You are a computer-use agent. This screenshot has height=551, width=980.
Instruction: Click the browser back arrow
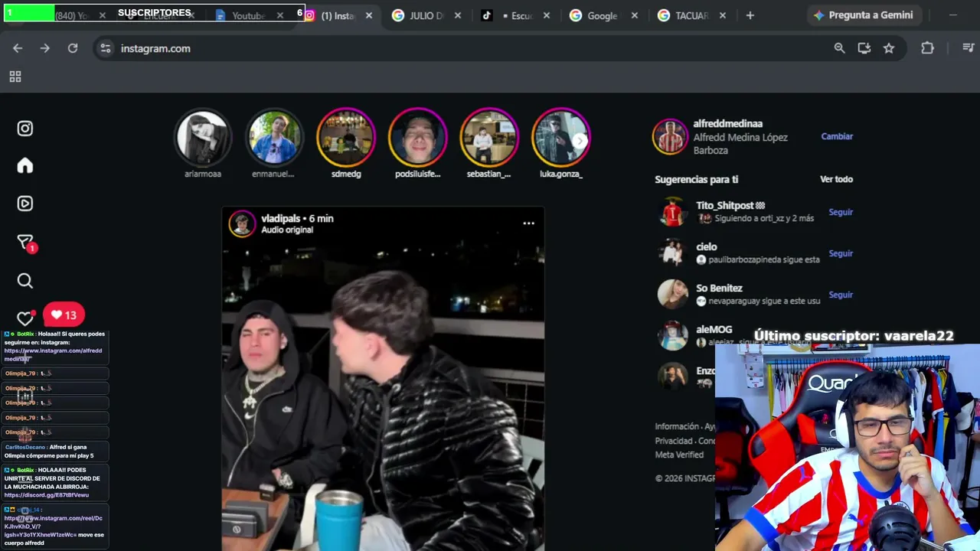pyautogui.click(x=18, y=48)
